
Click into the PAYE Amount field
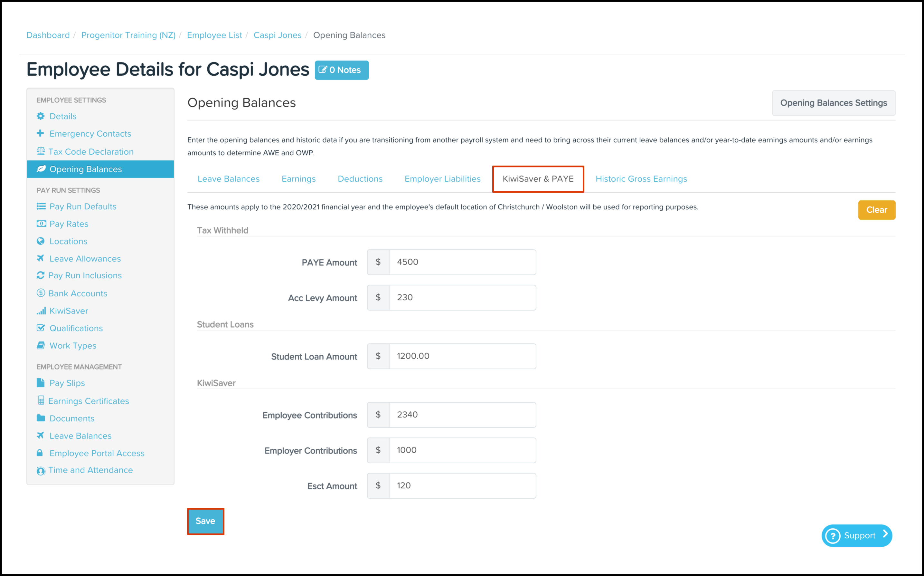[x=462, y=262]
